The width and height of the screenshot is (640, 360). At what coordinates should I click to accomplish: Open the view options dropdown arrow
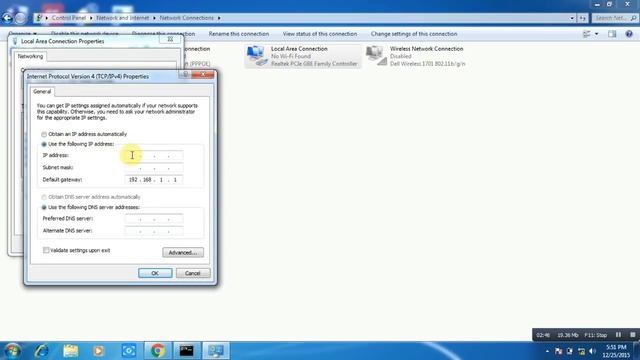click(x=596, y=34)
